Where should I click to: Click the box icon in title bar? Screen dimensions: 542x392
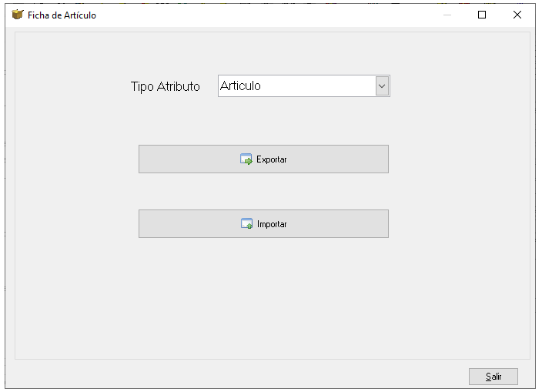click(x=17, y=15)
